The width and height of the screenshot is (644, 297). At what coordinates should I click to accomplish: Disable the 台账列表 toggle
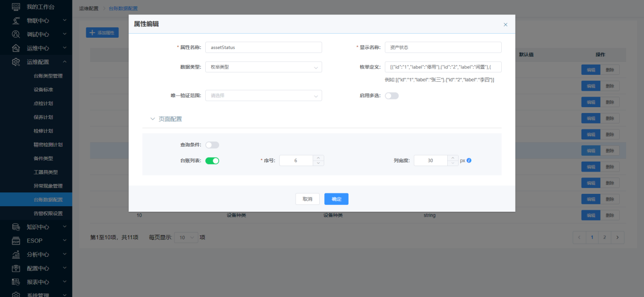pos(212,161)
